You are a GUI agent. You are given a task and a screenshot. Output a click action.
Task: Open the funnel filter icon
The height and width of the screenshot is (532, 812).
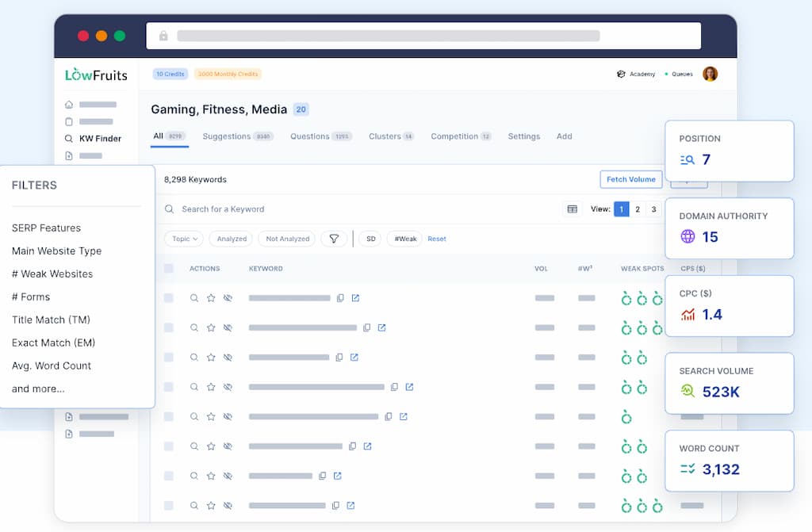pyautogui.click(x=334, y=239)
